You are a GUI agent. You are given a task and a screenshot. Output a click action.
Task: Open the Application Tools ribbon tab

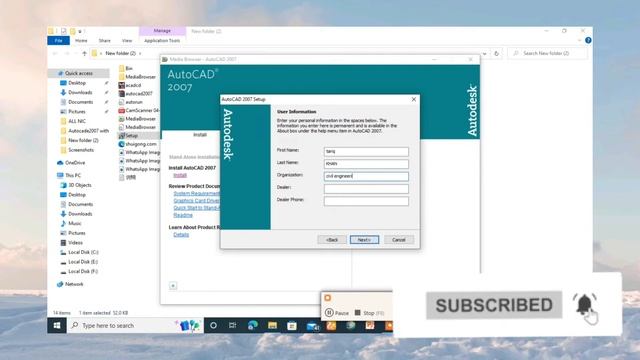(x=162, y=40)
